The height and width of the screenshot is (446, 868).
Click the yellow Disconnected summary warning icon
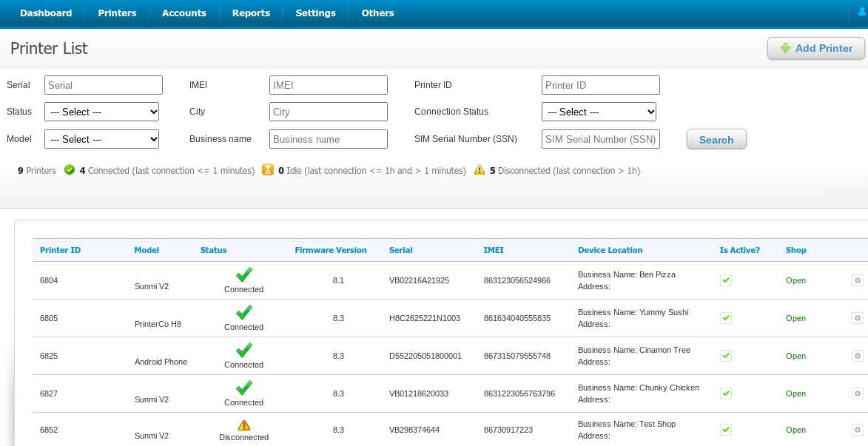480,170
